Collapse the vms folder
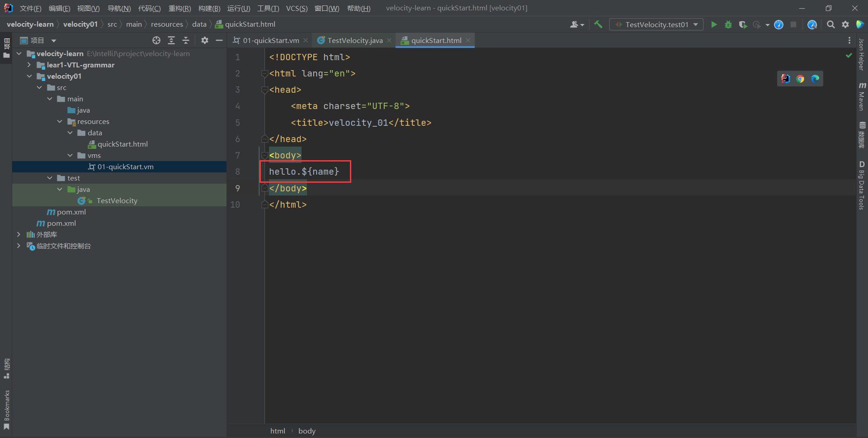Viewport: 868px width, 438px height. [x=70, y=155]
